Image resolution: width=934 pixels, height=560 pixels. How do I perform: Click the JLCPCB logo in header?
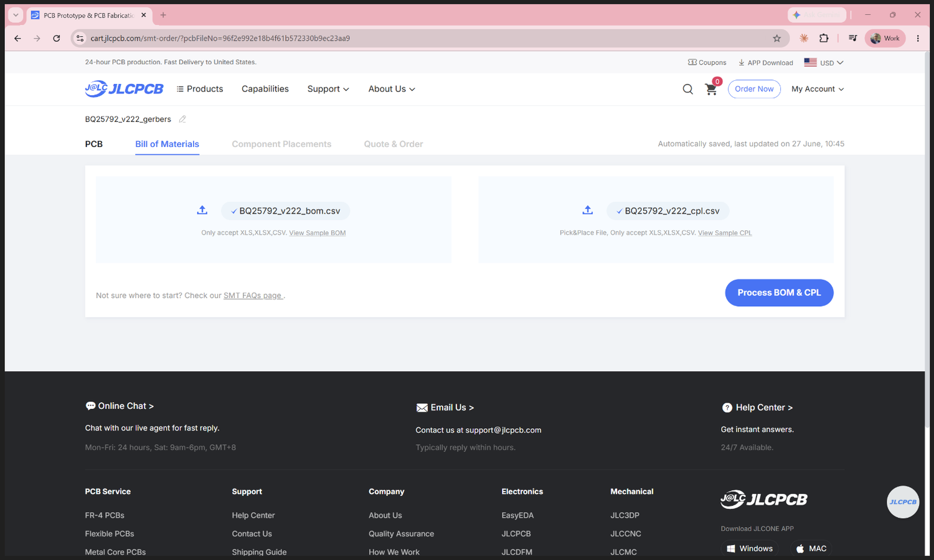click(124, 89)
